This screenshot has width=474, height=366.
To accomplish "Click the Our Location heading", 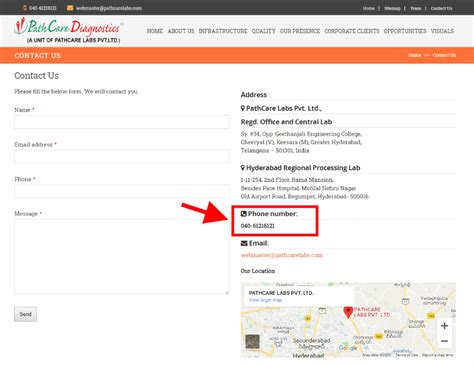I will [258, 271].
